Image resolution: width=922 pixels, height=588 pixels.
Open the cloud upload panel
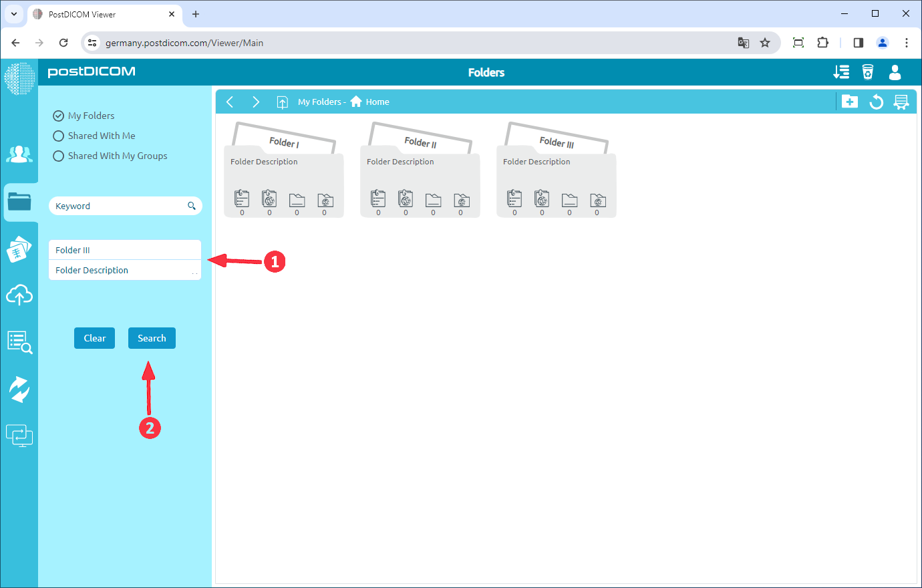[x=19, y=295]
